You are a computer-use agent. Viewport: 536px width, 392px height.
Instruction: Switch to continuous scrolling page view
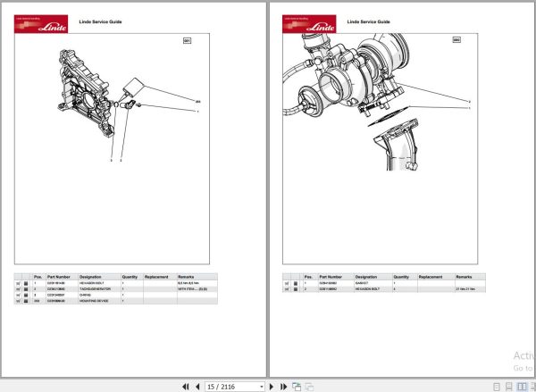coord(509,387)
